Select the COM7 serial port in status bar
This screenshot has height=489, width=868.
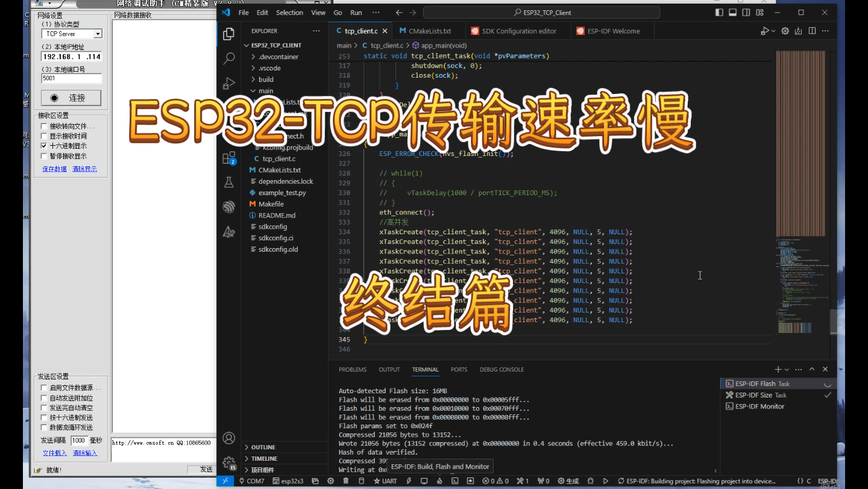click(x=251, y=481)
